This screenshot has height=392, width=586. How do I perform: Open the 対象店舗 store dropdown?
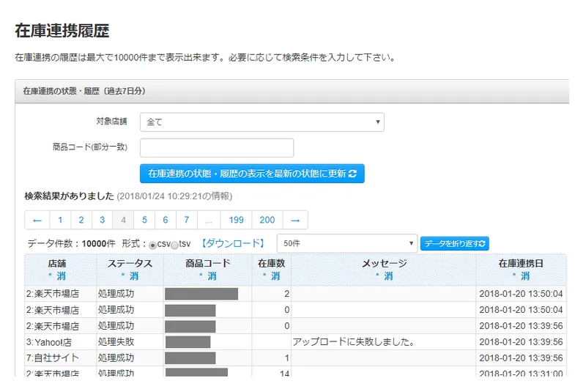coord(262,122)
